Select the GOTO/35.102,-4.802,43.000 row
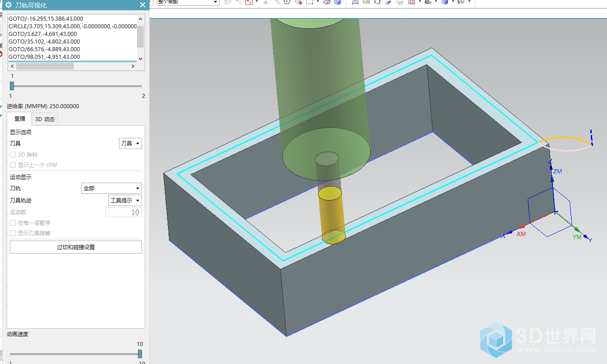The image size is (607, 364). [x=72, y=41]
